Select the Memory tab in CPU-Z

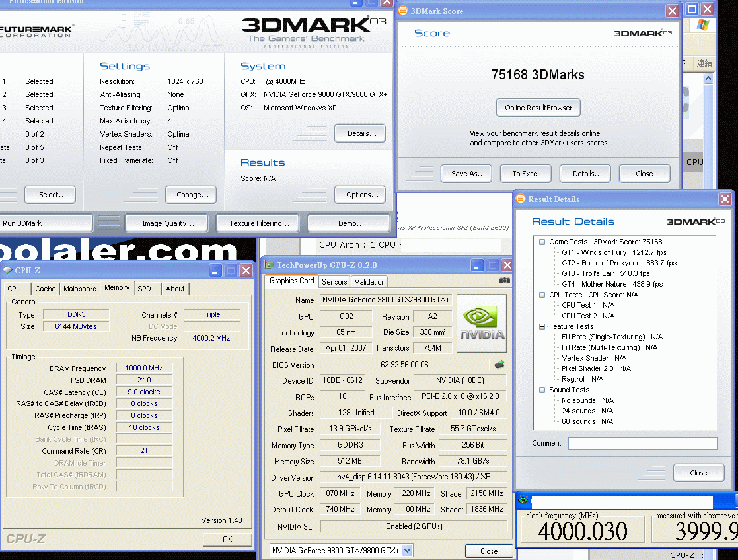(117, 287)
